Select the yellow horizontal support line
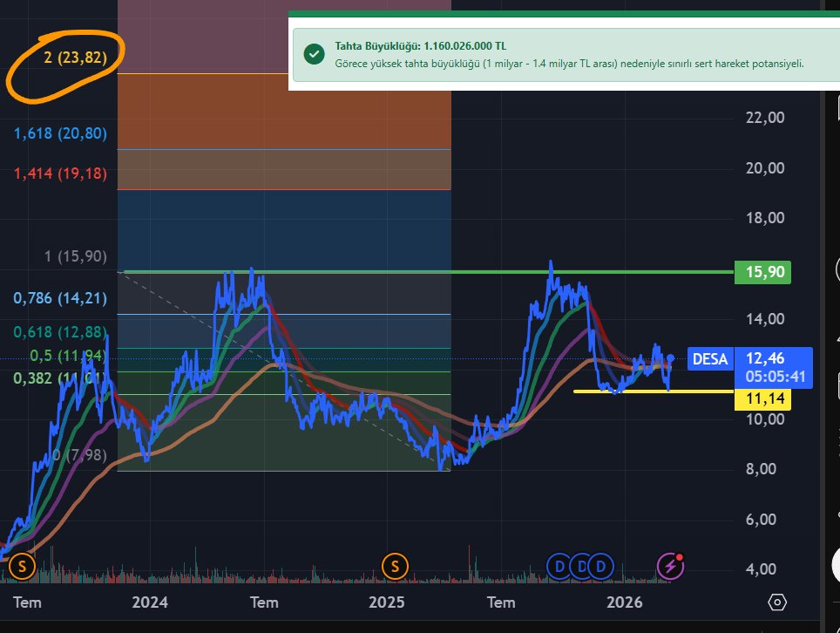Screen dimensions: 840x633 pyautogui.click(x=653, y=391)
